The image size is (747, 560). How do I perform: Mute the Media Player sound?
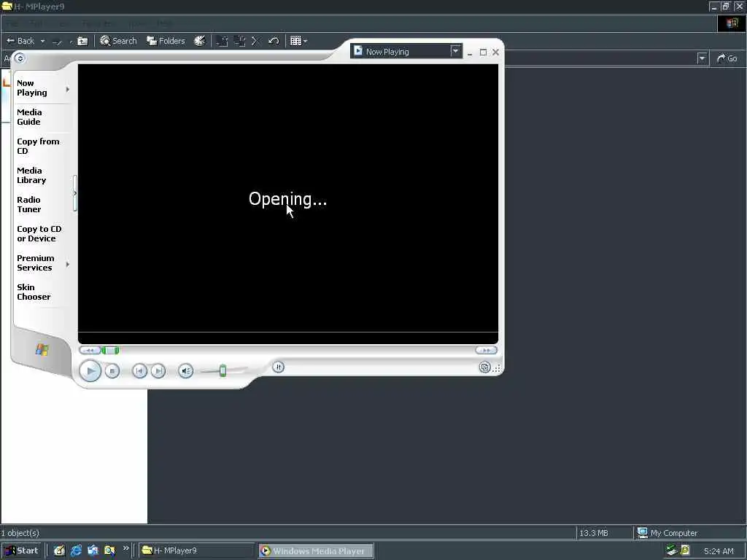(x=186, y=371)
